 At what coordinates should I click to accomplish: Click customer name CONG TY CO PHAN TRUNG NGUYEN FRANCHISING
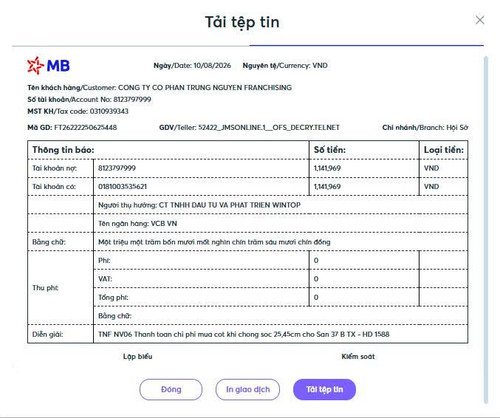(x=205, y=87)
